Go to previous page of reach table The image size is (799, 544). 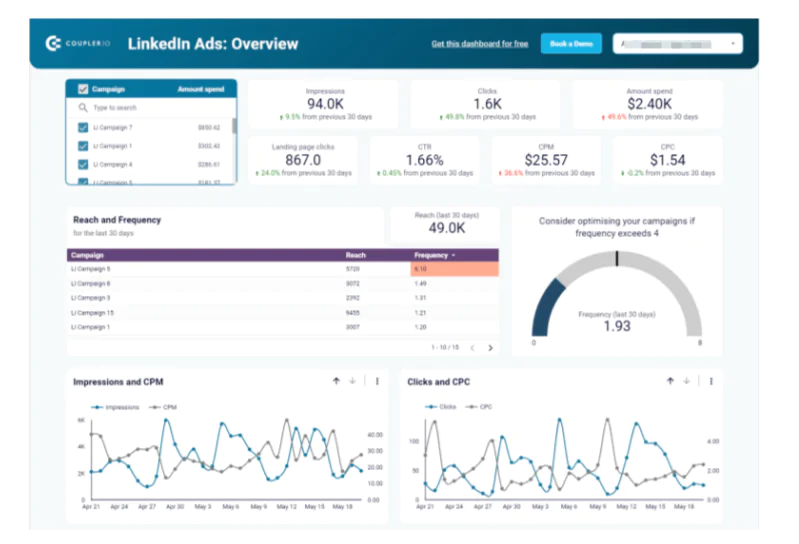(x=472, y=348)
